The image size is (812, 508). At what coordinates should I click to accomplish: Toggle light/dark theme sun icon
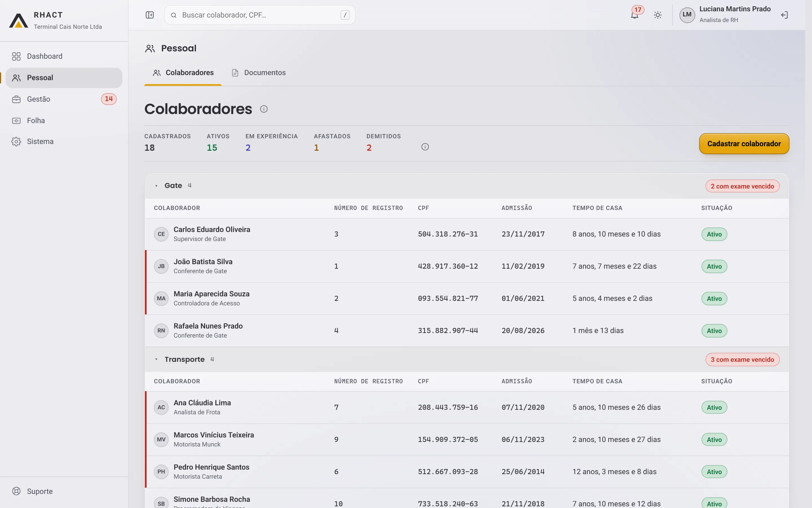click(x=658, y=15)
